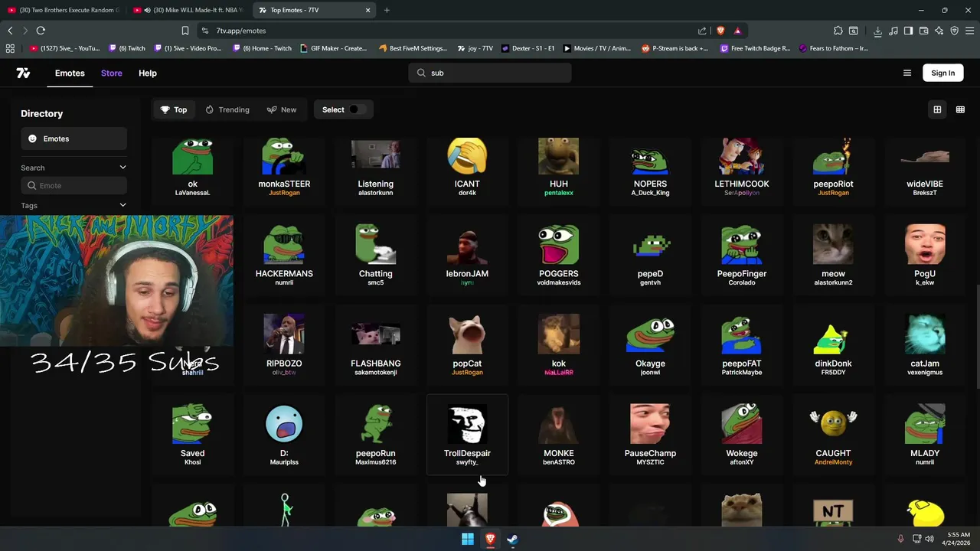The height and width of the screenshot is (551, 980).
Task: Open a new browser tab
Action: (387, 10)
